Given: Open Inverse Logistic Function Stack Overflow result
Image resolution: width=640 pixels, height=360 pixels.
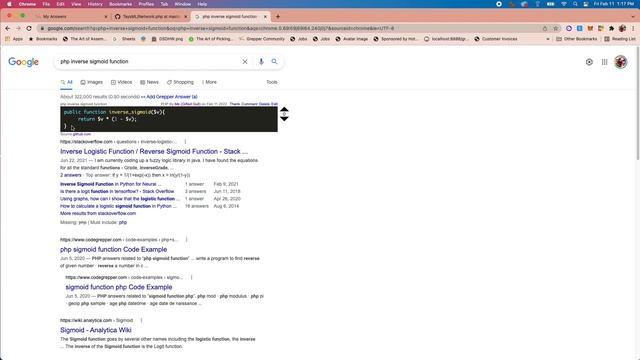Looking at the screenshot, I should pos(154,151).
